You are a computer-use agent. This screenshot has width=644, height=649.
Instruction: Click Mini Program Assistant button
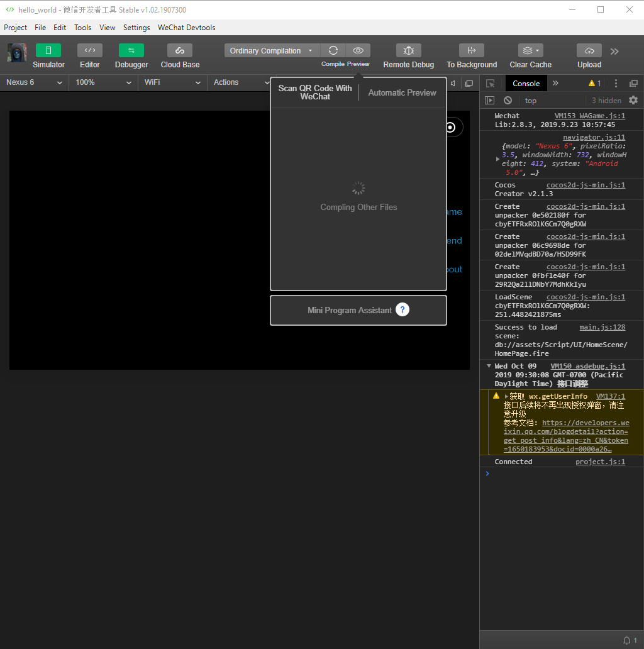coord(358,310)
